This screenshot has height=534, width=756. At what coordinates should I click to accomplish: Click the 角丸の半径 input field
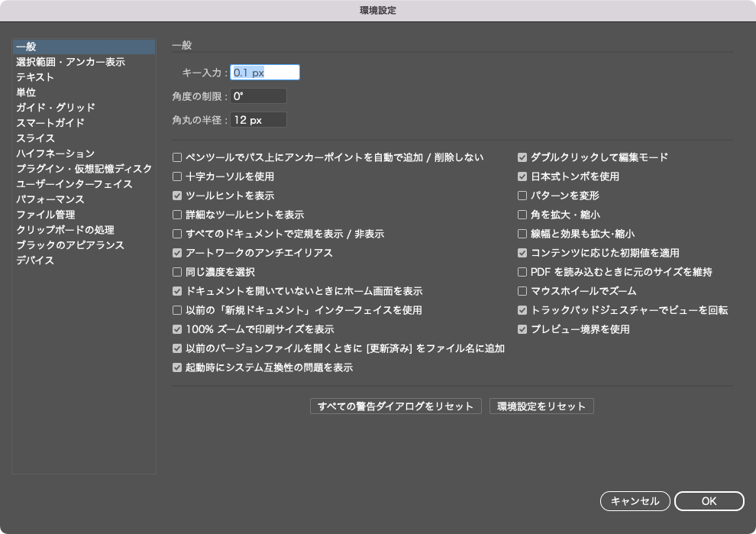pos(258,120)
